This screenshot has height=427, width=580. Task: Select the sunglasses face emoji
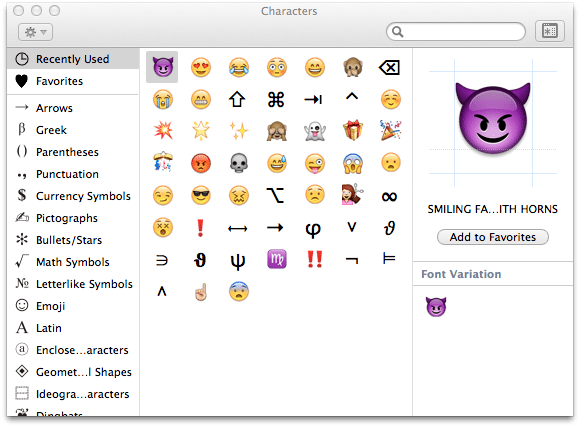201,195
